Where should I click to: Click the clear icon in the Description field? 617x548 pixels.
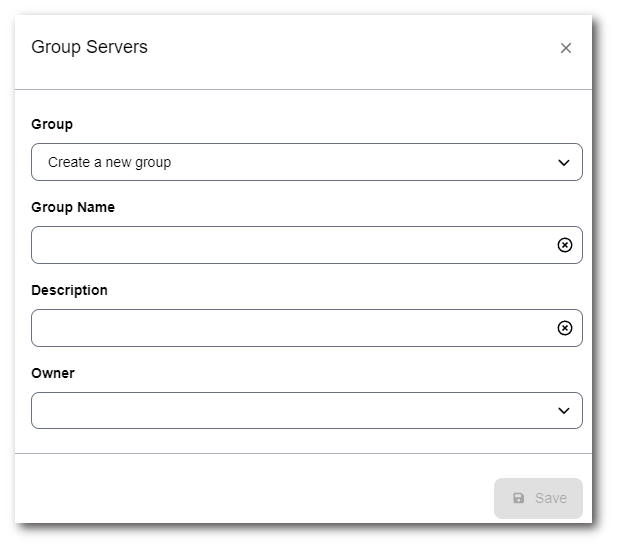point(564,328)
